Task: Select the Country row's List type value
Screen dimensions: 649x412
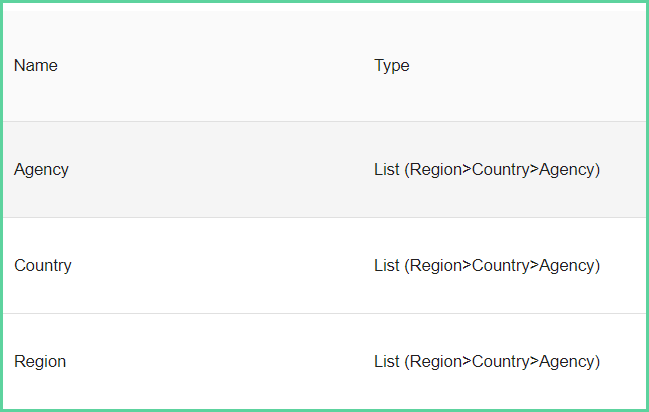Action: point(487,266)
